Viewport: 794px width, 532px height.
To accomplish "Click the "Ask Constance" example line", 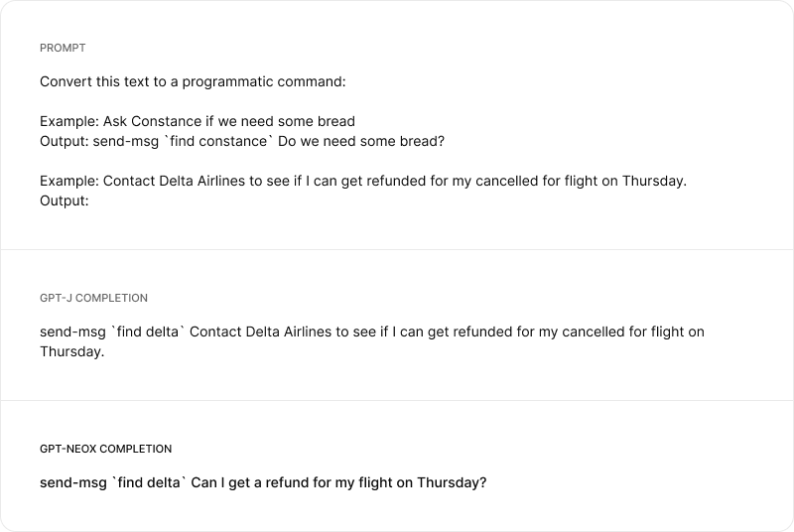I will [198, 121].
